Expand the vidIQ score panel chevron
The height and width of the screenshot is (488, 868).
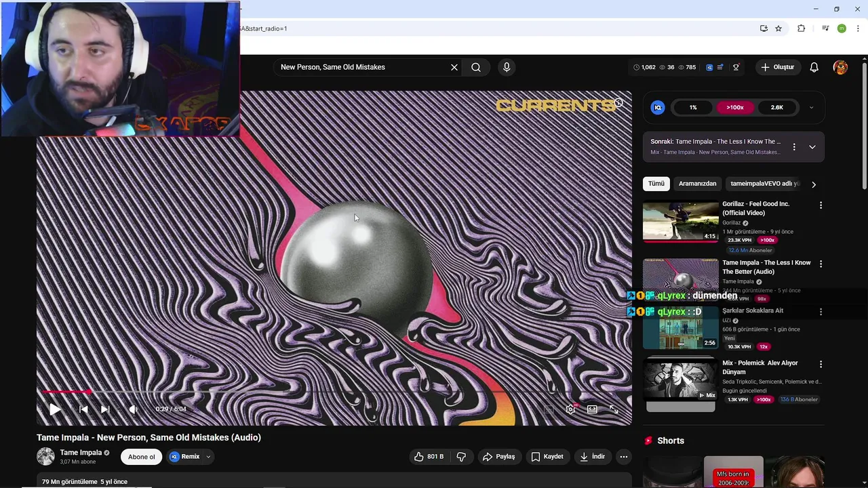[811, 108]
